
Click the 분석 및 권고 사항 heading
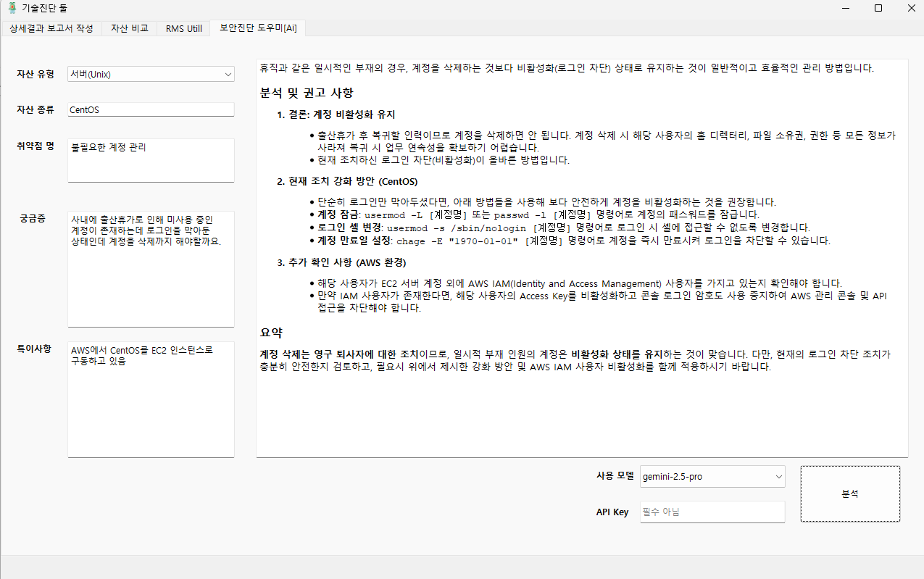pos(307,93)
